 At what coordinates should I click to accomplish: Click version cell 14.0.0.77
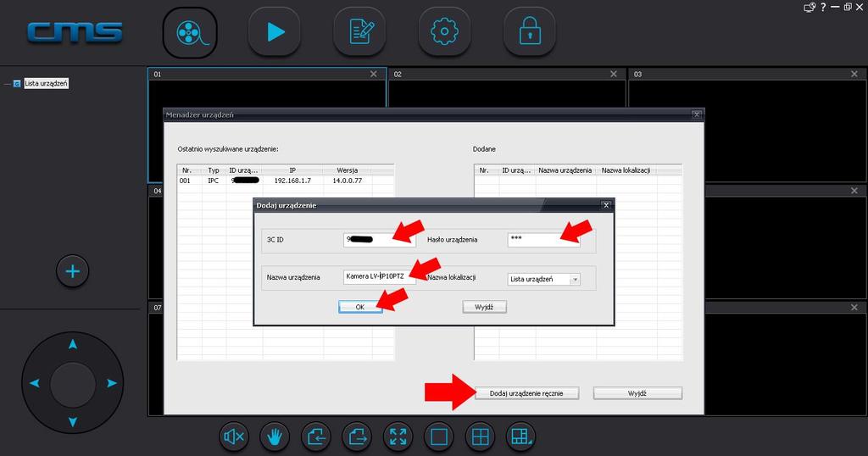pyautogui.click(x=347, y=181)
